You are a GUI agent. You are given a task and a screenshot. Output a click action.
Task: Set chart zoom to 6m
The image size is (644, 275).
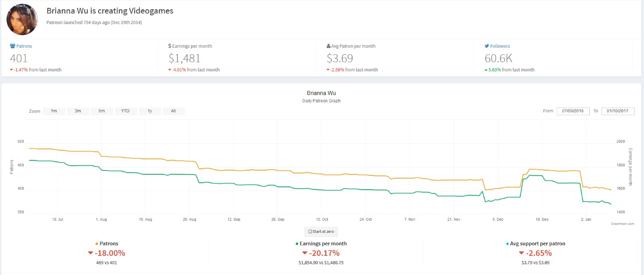(101, 111)
